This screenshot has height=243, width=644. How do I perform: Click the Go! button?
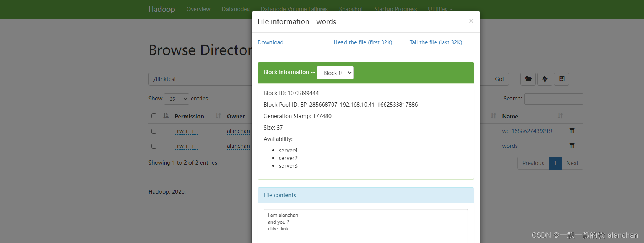(x=499, y=79)
